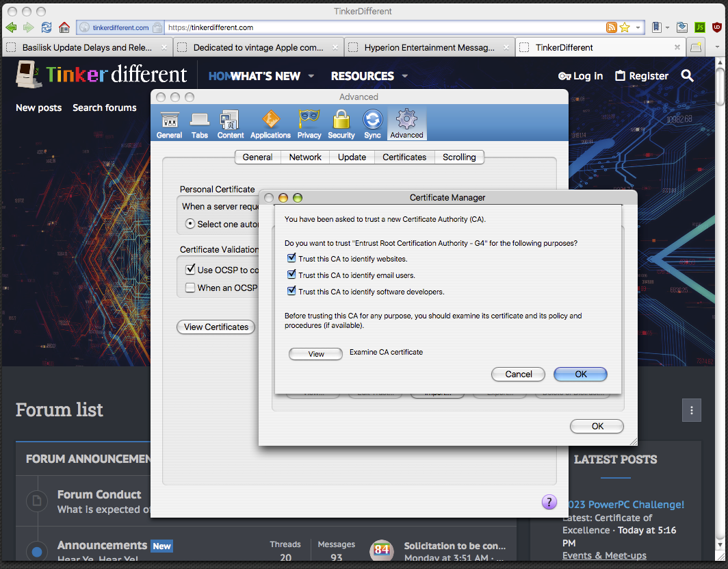Open the list all tabs dropdown arrow
Viewport: 728px width, 569px height.
point(717,47)
